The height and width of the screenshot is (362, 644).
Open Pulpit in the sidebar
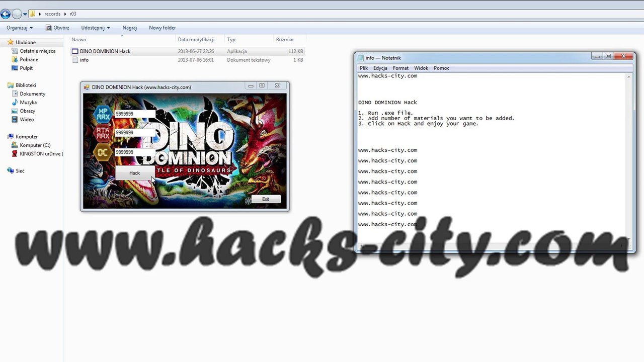(26, 68)
